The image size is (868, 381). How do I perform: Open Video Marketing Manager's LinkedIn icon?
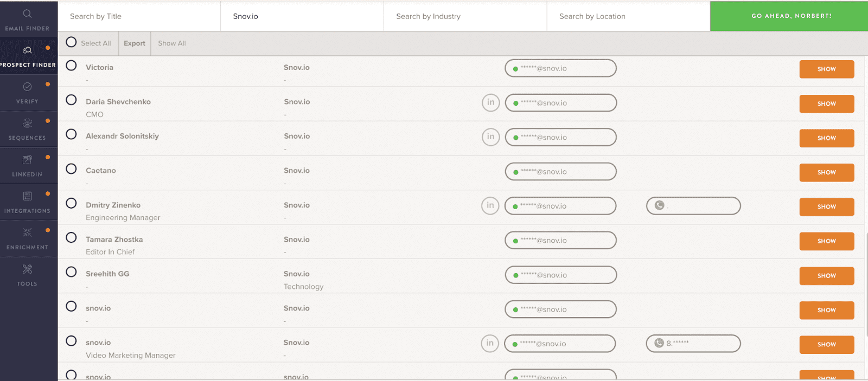point(490,343)
